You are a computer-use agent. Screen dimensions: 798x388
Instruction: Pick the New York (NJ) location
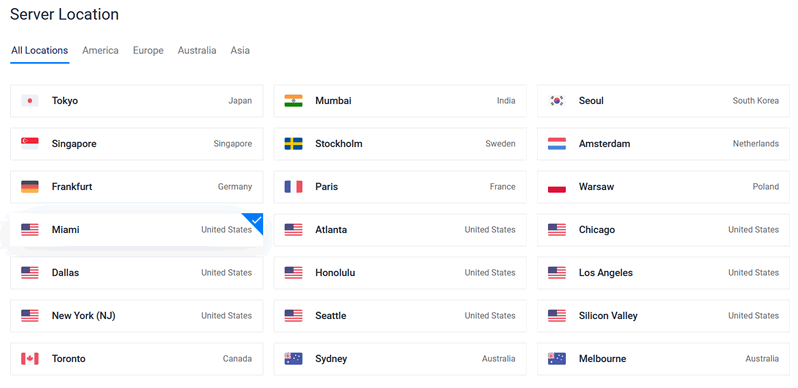pos(136,316)
